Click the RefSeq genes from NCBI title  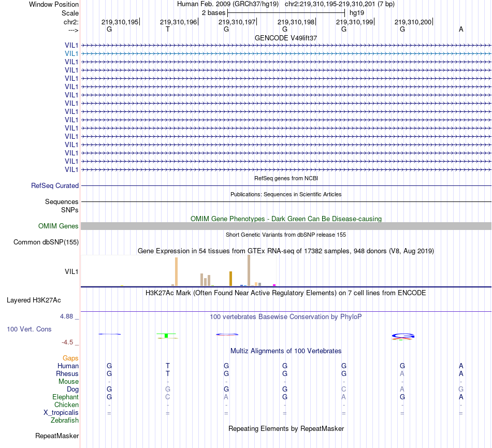(286, 178)
